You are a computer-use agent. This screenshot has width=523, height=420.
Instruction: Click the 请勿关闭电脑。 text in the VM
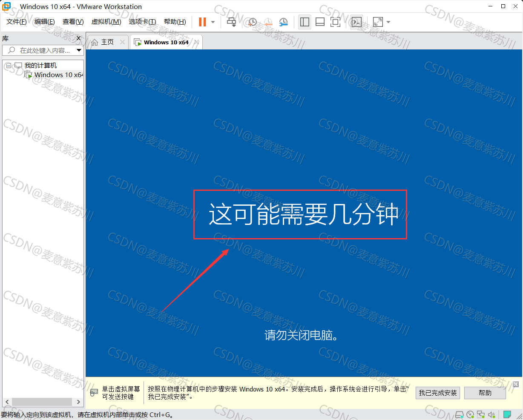[302, 335]
